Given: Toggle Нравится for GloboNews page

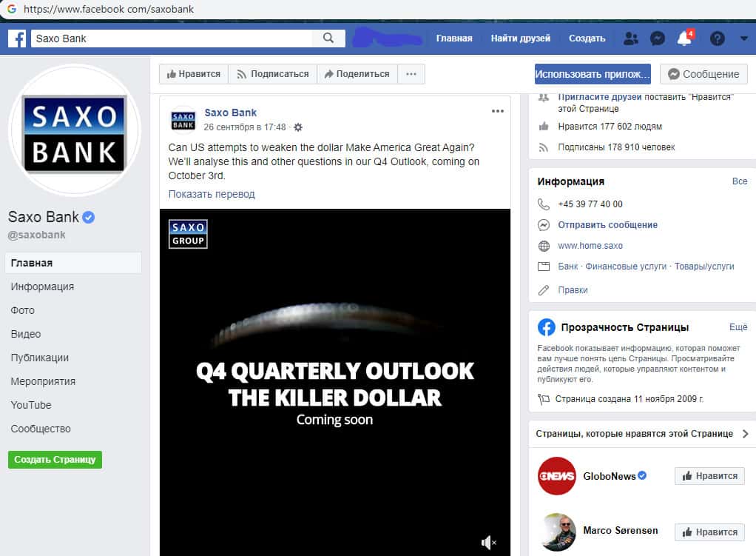Looking at the screenshot, I should [709, 476].
